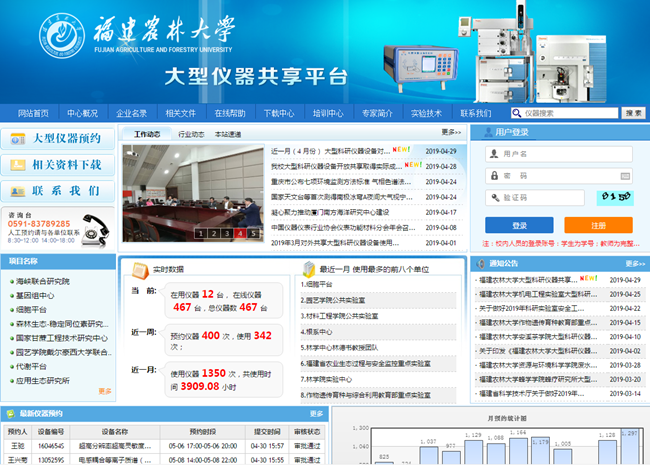Click the 联系我们 contact icon
Viewport: 650px width, 465px height.
(x=18, y=190)
